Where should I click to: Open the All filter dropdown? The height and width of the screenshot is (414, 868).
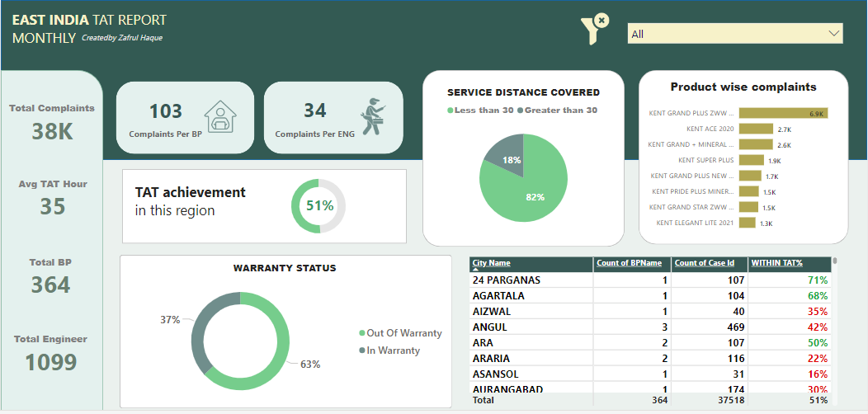(x=734, y=34)
